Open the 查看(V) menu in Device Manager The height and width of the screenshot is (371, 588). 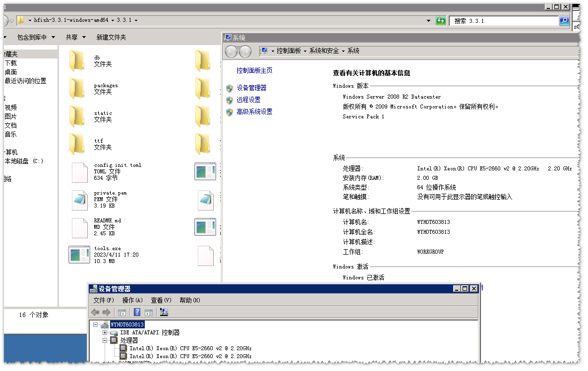pyautogui.click(x=161, y=300)
